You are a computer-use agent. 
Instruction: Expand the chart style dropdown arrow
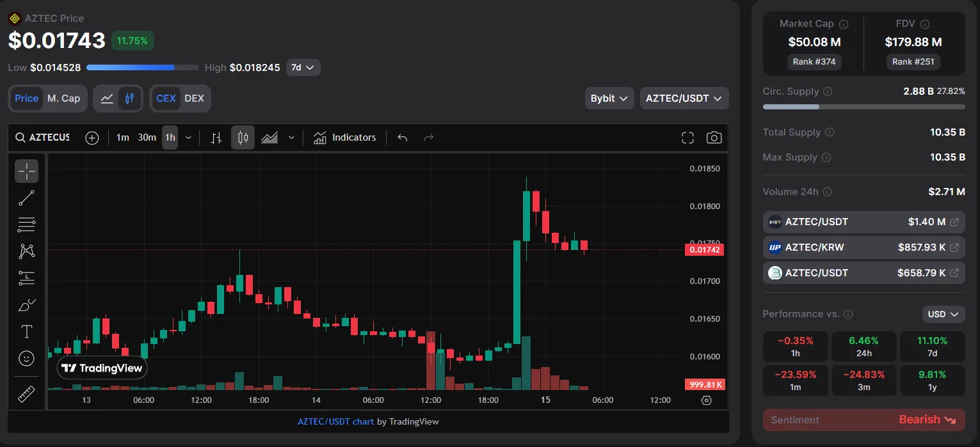(x=291, y=137)
